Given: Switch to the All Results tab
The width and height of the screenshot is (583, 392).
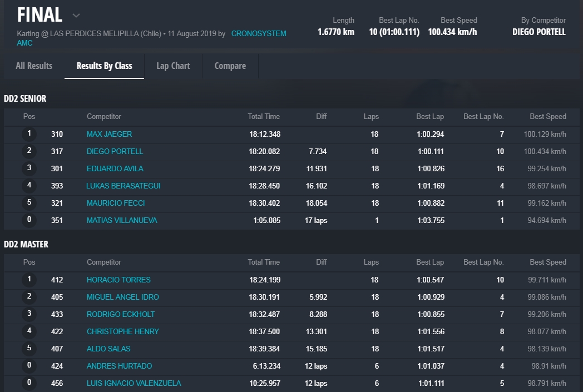Looking at the screenshot, I should 34,66.
